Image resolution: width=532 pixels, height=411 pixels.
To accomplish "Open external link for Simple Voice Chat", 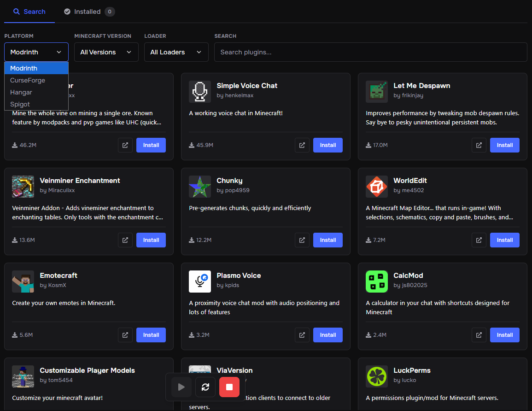I will coord(302,145).
